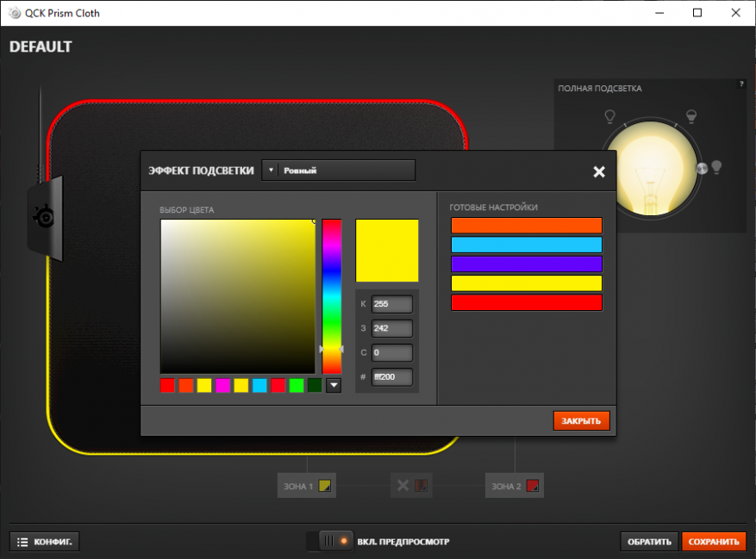
Task: Select ЗОНА 1 zone button
Action: [307, 486]
